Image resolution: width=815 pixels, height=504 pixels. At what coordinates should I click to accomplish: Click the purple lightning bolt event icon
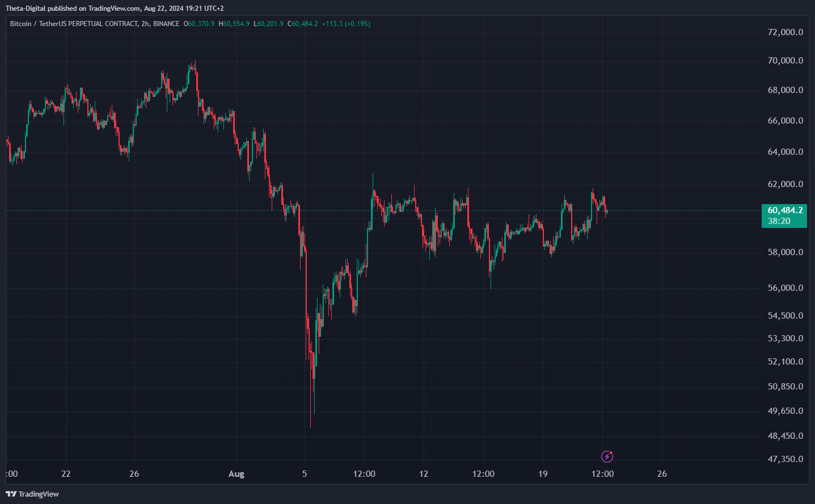[x=607, y=456]
